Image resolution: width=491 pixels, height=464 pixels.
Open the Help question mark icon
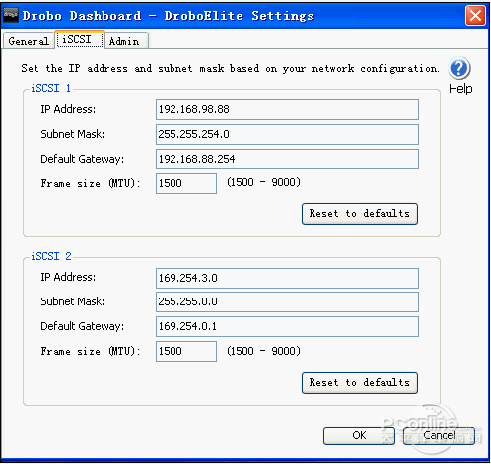[459, 68]
